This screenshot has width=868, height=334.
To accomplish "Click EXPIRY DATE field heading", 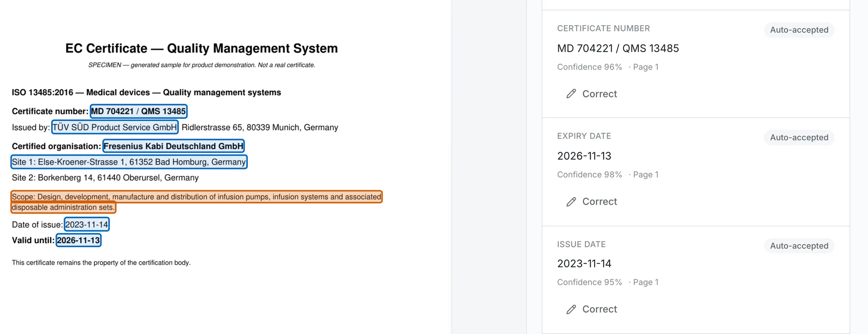I will [x=584, y=136].
